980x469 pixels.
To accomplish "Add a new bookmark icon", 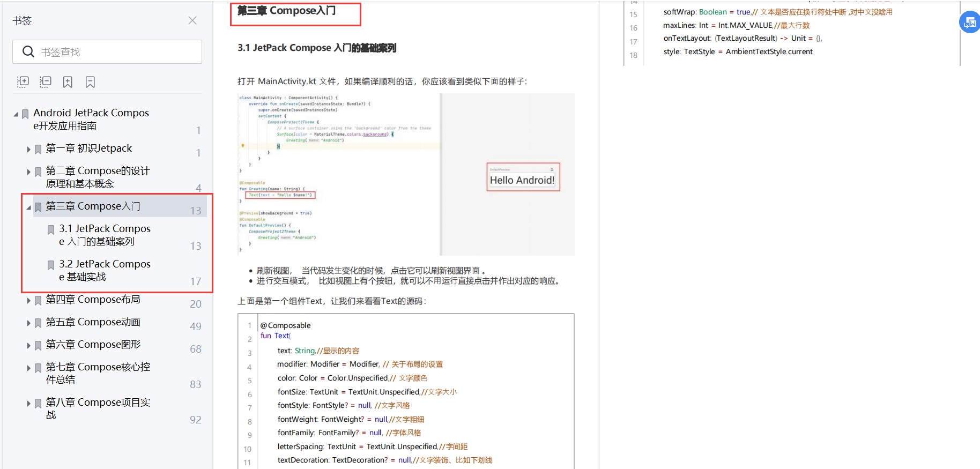I will pyautogui.click(x=68, y=82).
